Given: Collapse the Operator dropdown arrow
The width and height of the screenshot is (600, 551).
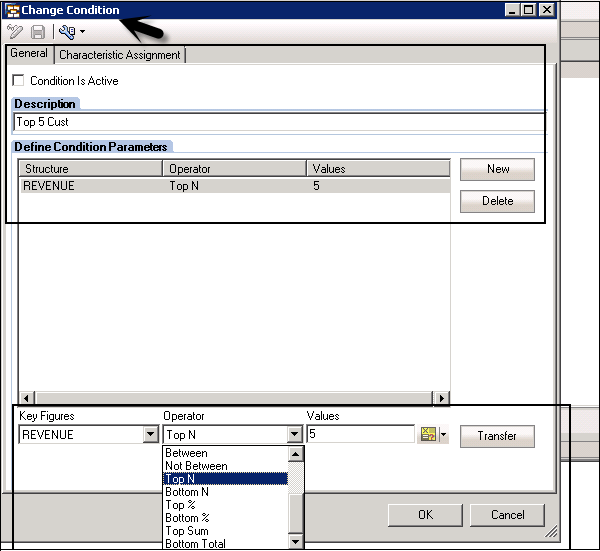Looking at the screenshot, I should [x=294, y=435].
